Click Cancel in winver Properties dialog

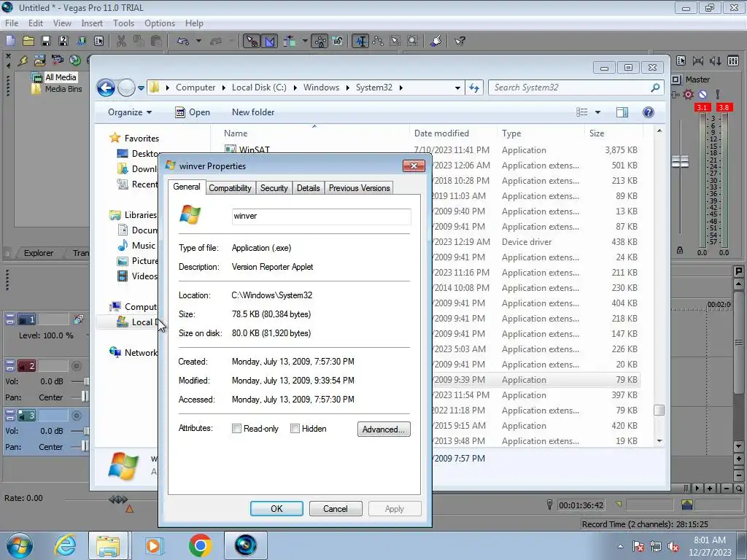[x=336, y=508]
